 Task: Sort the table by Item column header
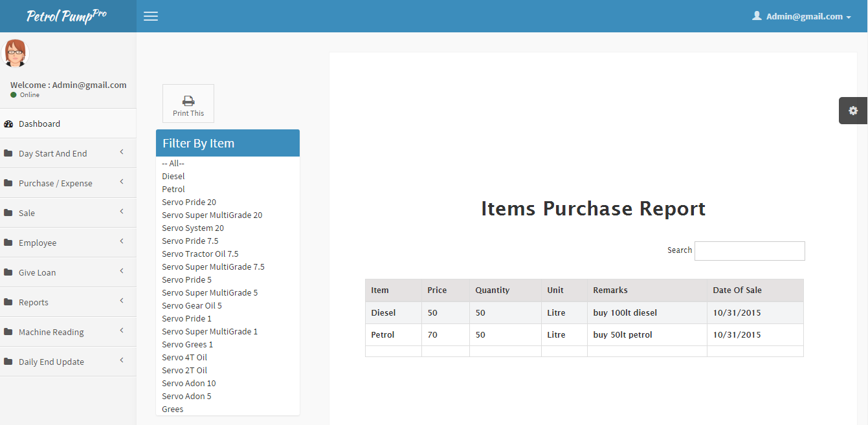(x=394, y=290)
